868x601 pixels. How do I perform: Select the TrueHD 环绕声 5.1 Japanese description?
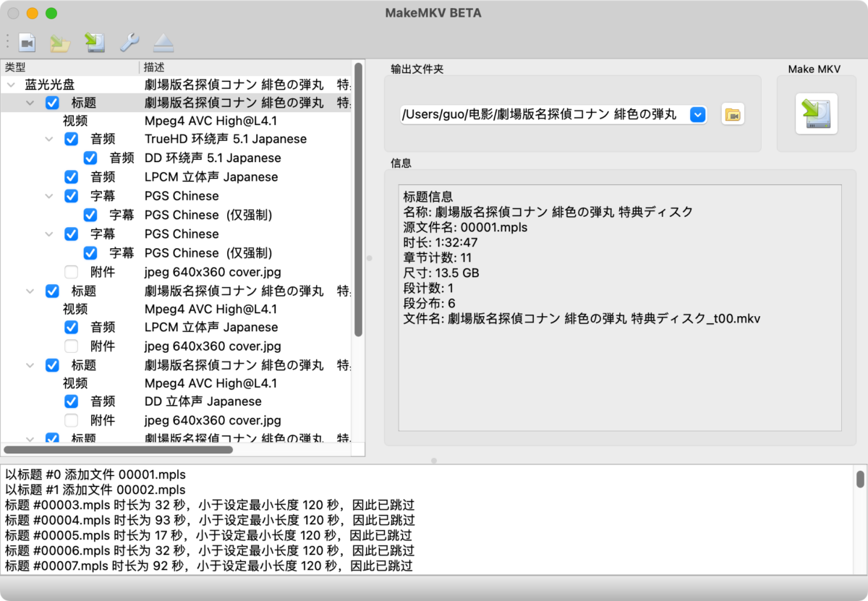(x=226, y=139)
